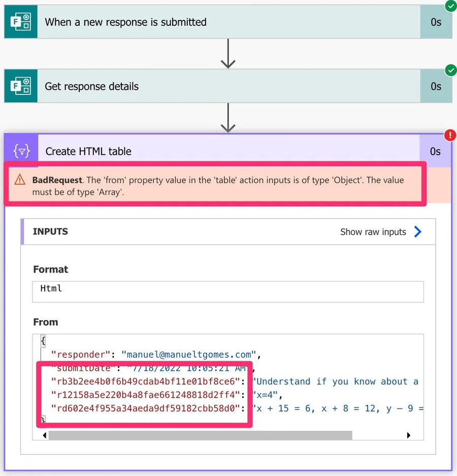Click the left arrow of the horizontal scrollbar
The width and height of the screenshot is (457, 476).
point(45,435)
